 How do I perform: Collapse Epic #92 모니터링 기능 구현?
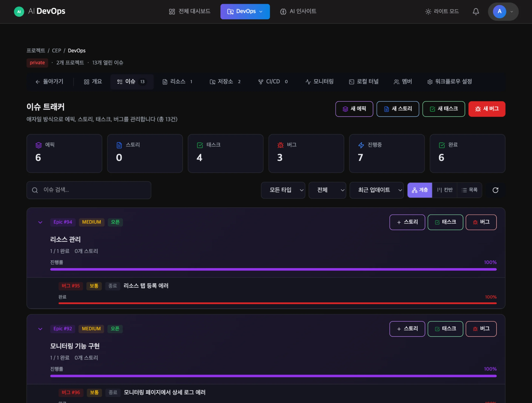40,329
